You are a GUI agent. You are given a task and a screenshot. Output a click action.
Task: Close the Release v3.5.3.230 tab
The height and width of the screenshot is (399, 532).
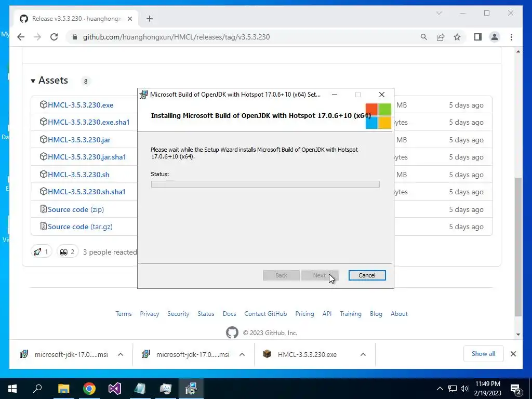click(129, 19)
